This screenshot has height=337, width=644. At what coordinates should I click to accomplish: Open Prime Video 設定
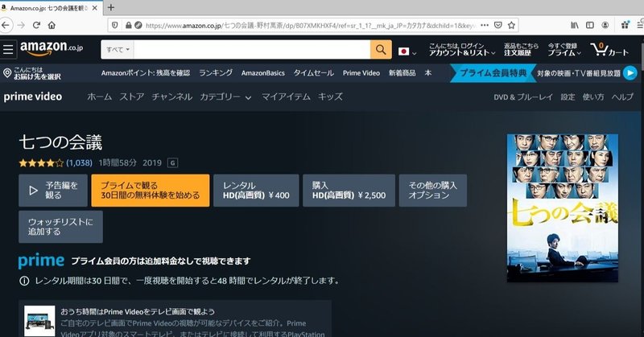pyautogui.click(x=568, y=97)
